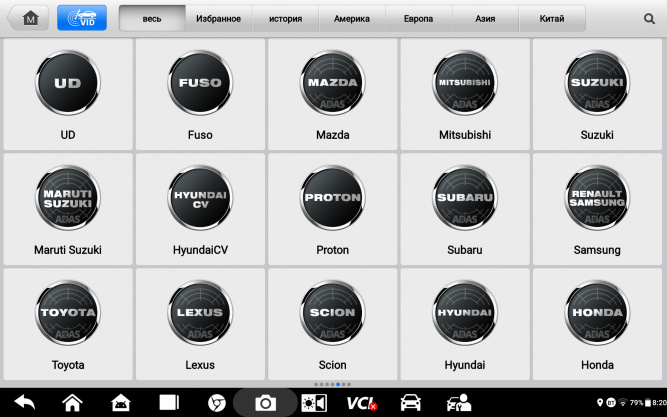Take a screenshot with camera icon
Viewport: 667px width, 417px height.
265,403
